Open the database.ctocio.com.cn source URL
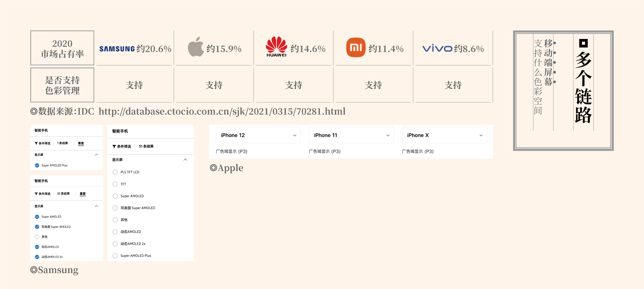Viewport: 644px width, 289px height. (x=222, y=111)
